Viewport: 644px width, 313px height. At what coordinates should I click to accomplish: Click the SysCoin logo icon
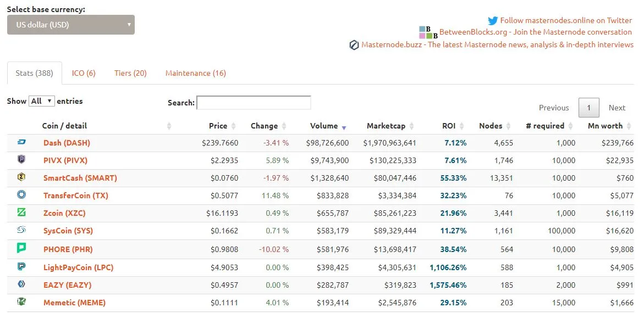pos(21,230)
